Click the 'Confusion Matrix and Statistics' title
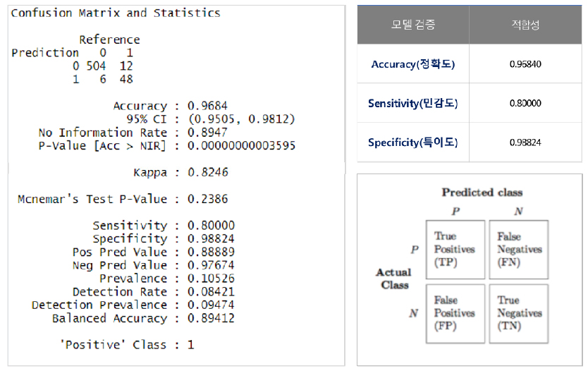588x371 pixels. (x=116, y=13)
